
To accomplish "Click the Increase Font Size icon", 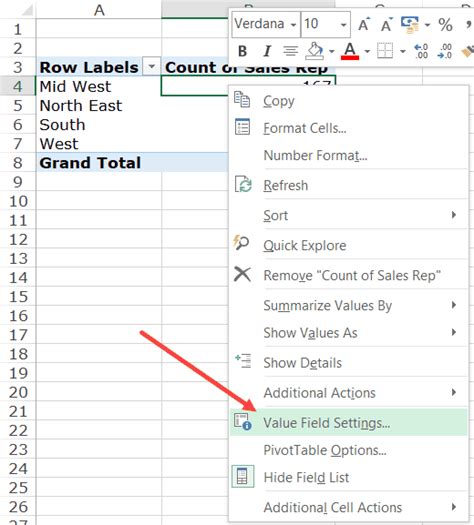I will (364, 24).
